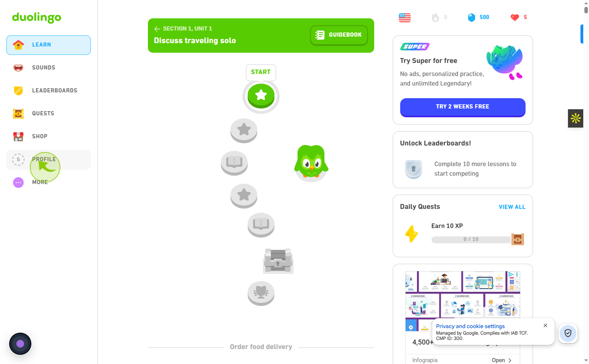This screenshot has width=589, height=364.
Task: Open the treasure chest reward node
Action: [278, 261]
